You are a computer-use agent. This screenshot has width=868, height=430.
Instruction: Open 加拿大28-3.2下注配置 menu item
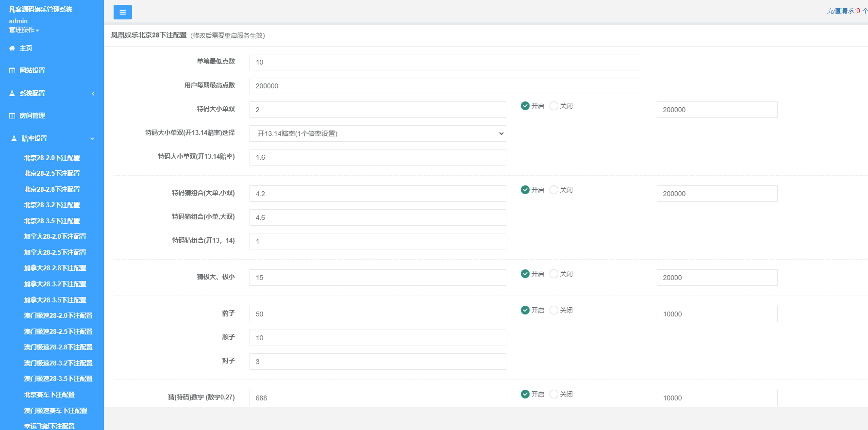(55, 284)
